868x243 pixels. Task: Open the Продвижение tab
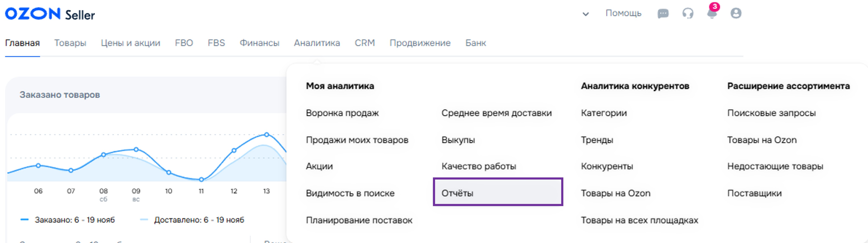point(420,43)
